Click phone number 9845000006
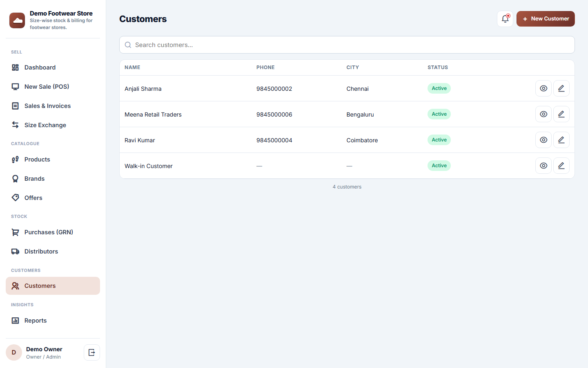Viewport: 588px width, 368px height. coord(274,114)
